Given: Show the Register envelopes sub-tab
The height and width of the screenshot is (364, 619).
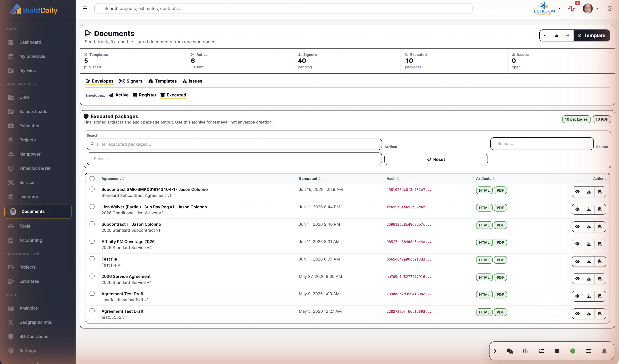Looking at the screenshot, I should click(145, 95).
